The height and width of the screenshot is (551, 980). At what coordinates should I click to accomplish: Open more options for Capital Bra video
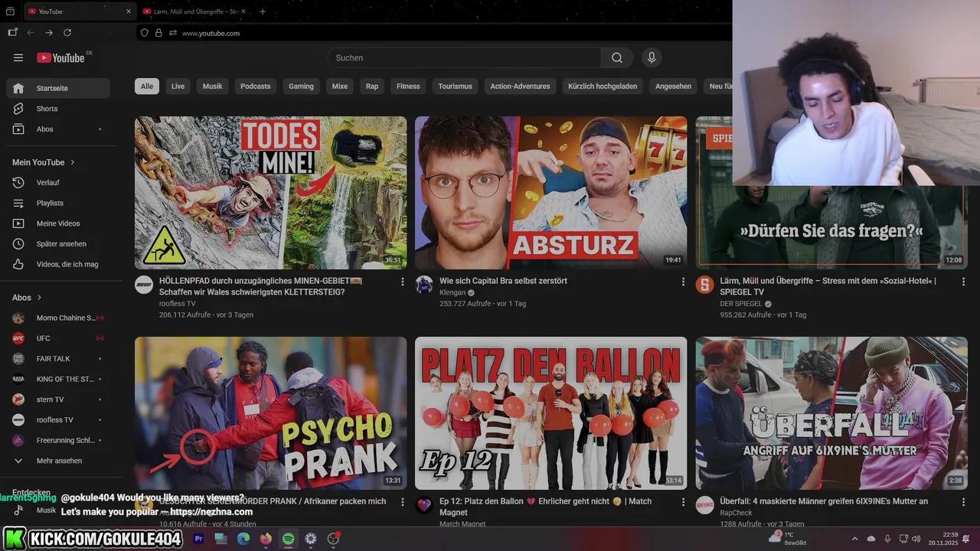click(x=683, y=282)
